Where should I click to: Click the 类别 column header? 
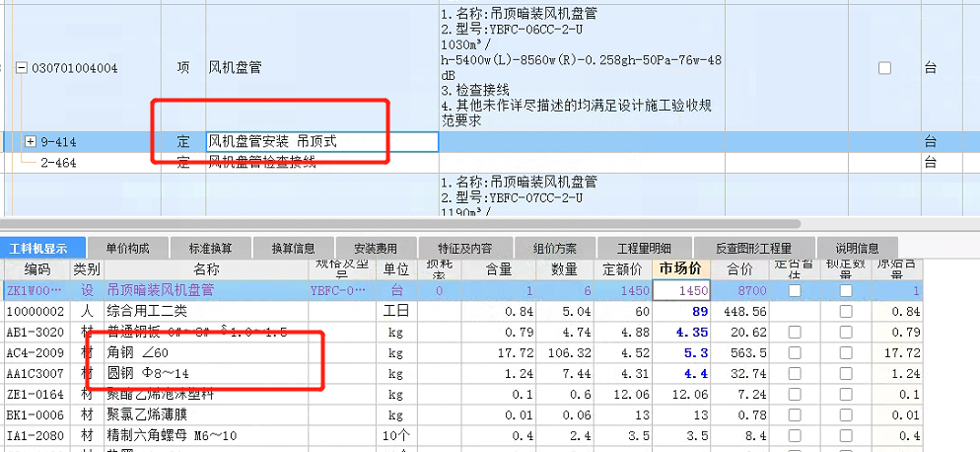[87, 269]
